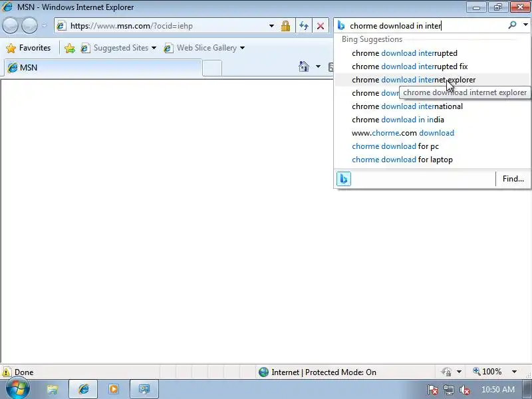Select suggestion 'www.chorme.com download'
Viewport: 532px width, 399px height.
pyautogui.click(x=432, y=132)
